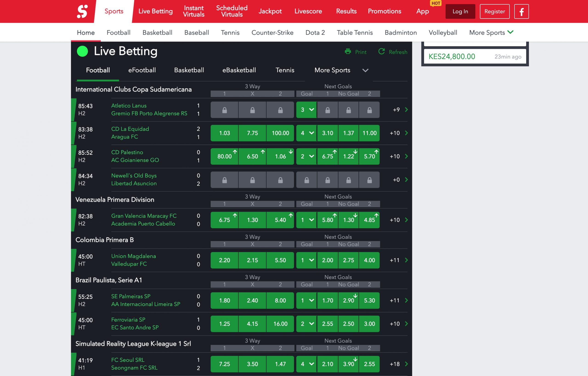Select away win 5.40 for Academia Puerto Cabello
This screenshot has width=588, height=376.
click(x=280, y=220)
